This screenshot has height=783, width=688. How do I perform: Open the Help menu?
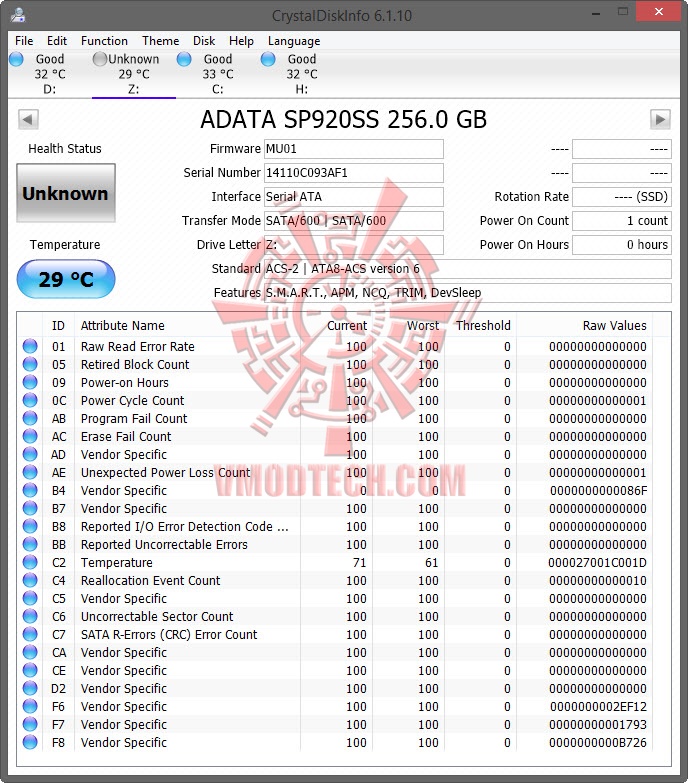pyautogui.click(x=241, y=41)
